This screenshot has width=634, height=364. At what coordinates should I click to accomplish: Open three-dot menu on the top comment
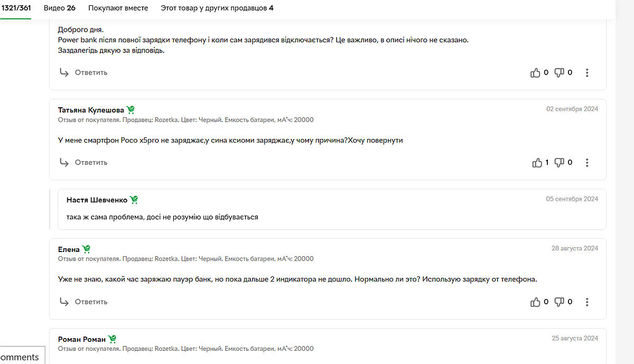[x=587, y=73]
